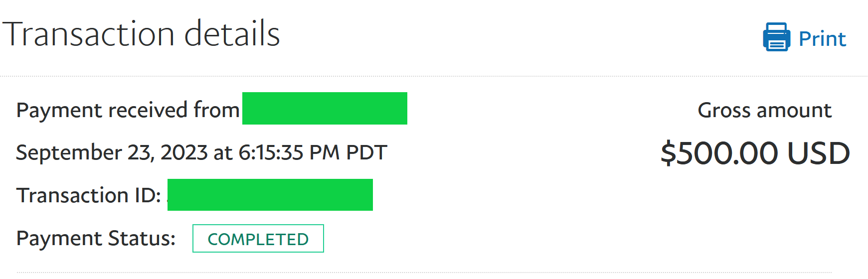The width and height of the screenshot is (868, 279).
Task: Click the word 'Status:' before COMPLETED
Action: 142,238
